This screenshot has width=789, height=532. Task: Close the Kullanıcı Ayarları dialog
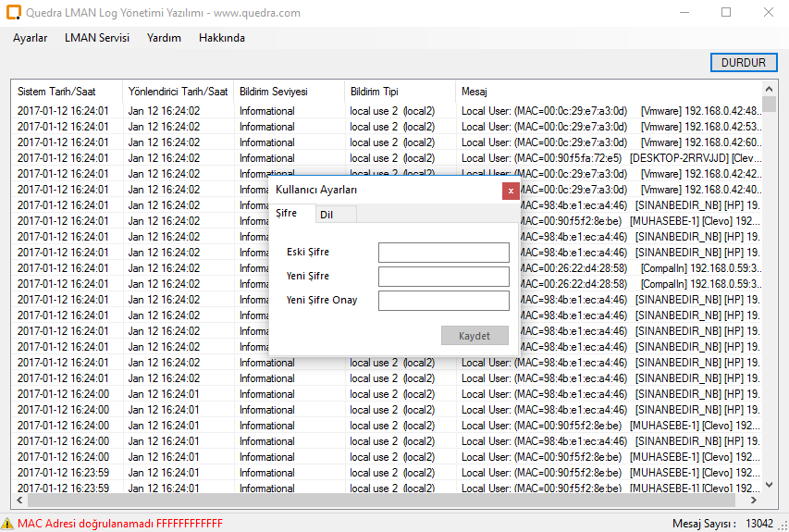point(510,191)
